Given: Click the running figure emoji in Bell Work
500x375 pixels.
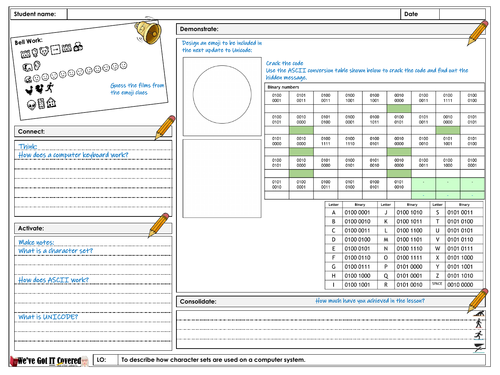Looking at the screenshot, I should 50,87.
